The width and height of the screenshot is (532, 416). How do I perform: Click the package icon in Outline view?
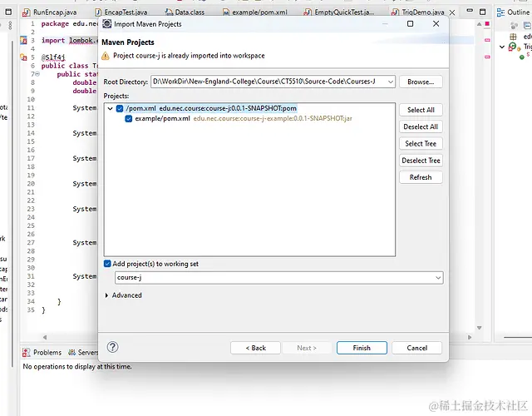[513, 37]
